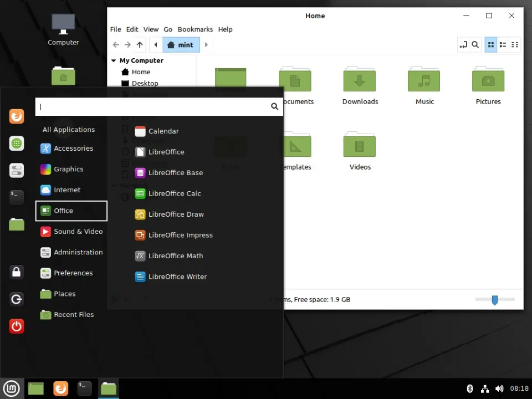Screen dimensions: 532x399
Task: Lock the screen using the padlock icon
Action: pyautogui.click(x=17, y=272)
